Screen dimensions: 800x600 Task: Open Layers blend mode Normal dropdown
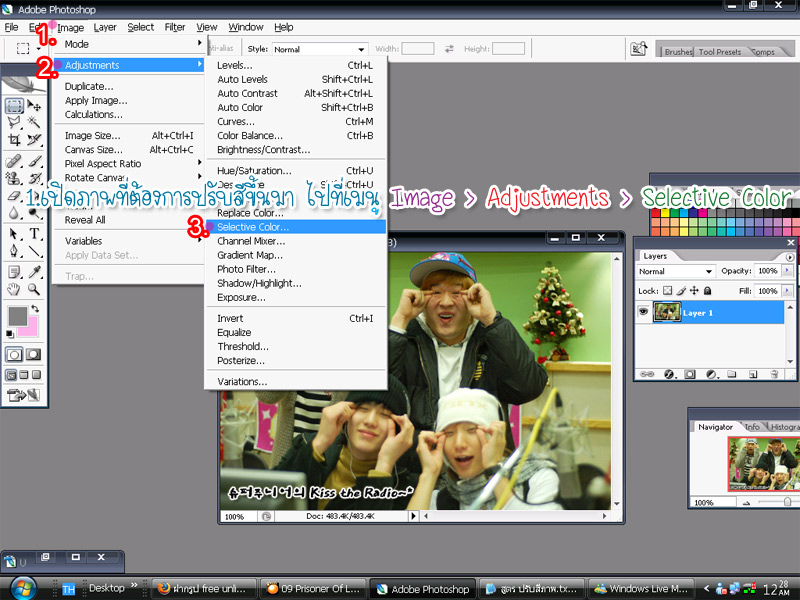point(676,271)
